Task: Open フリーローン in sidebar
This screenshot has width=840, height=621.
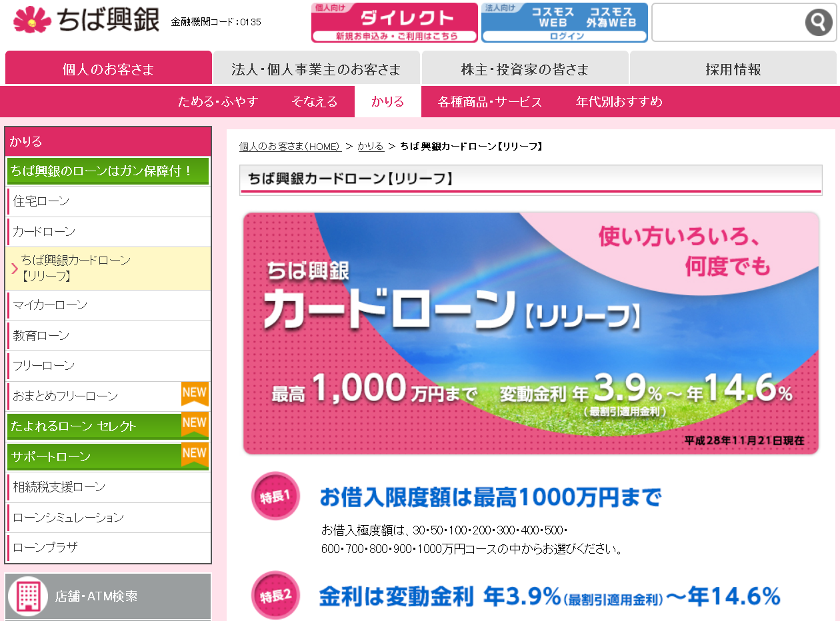Action: pos(108,366)
